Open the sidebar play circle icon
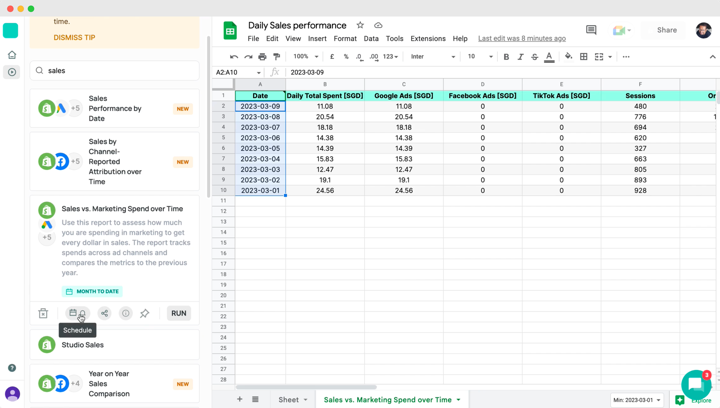 [x=12, y=72]
